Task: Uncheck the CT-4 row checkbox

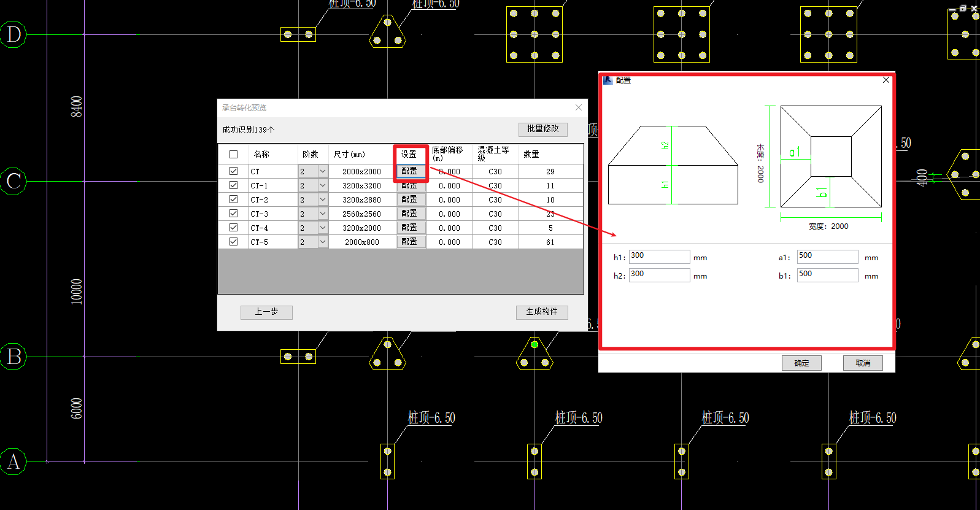Action: (x=233, y=228)
